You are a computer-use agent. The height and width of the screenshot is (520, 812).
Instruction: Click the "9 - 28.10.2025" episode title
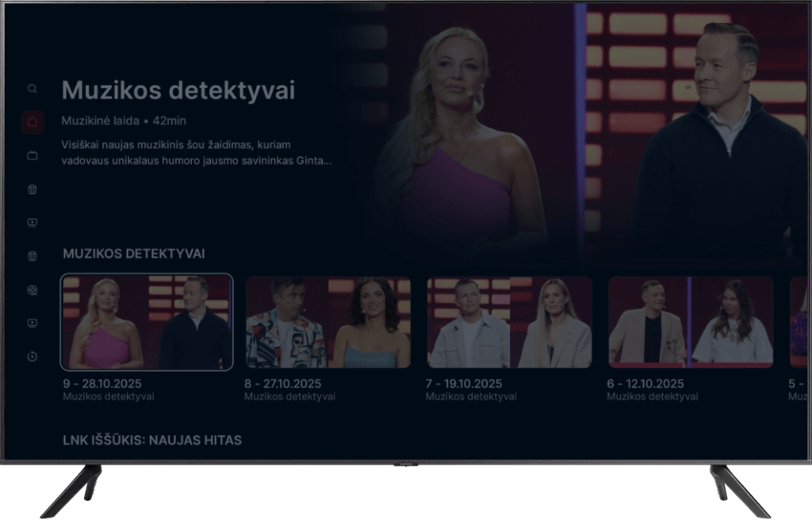click(102, 383)
